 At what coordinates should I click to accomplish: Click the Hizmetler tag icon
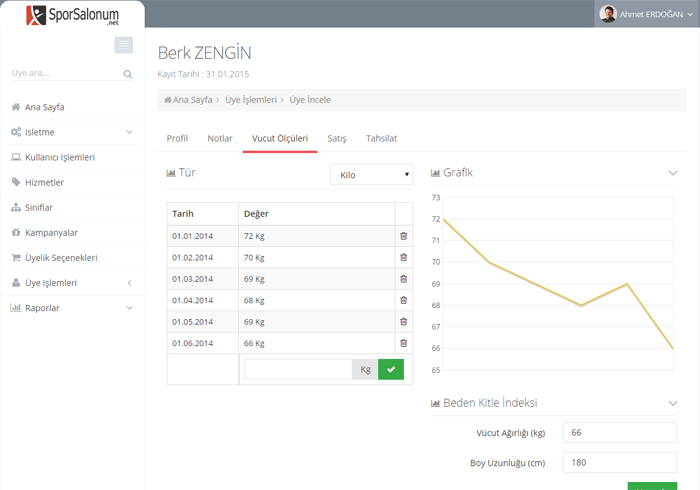coord(16,182)
